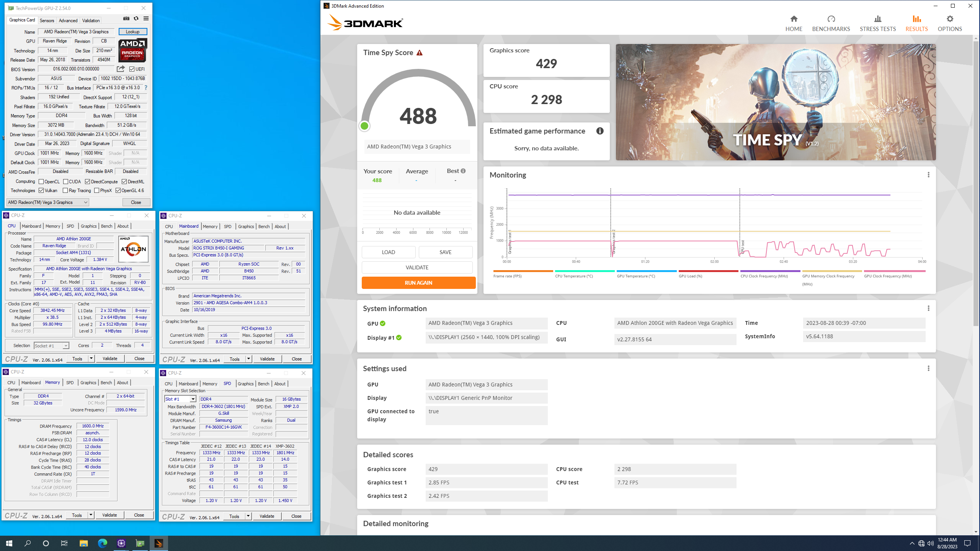The width and height of the screenshot is (980, 551).
Task: Switch to the Advanced tab in GPU-Z
Action: 68,21
